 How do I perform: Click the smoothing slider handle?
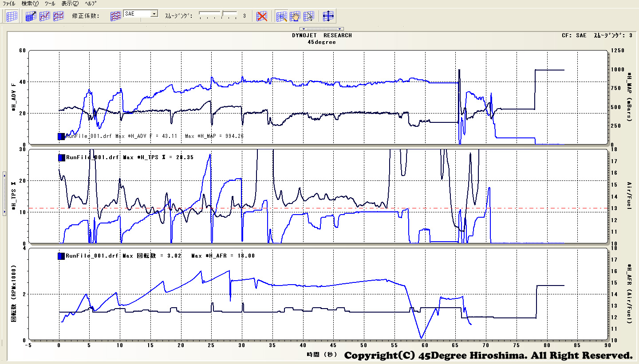point(223,14)
